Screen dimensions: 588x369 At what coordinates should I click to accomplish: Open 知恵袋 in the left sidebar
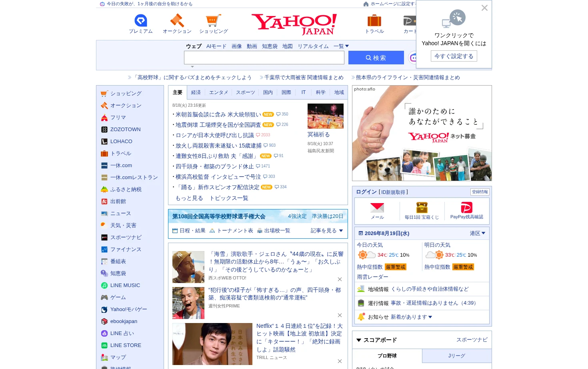click(114, 273)
